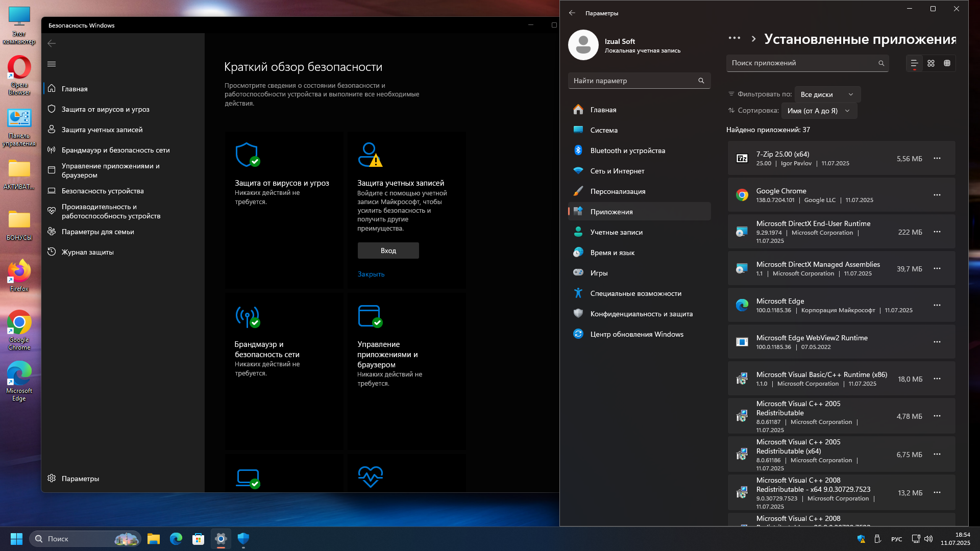Click the 'Вход' sign-in button

tap(388, 251)
